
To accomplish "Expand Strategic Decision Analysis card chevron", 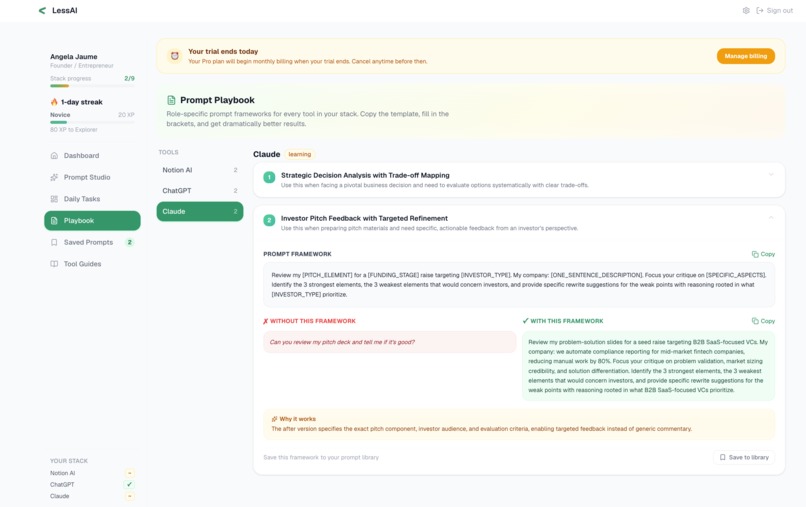I will coord(771,175).
